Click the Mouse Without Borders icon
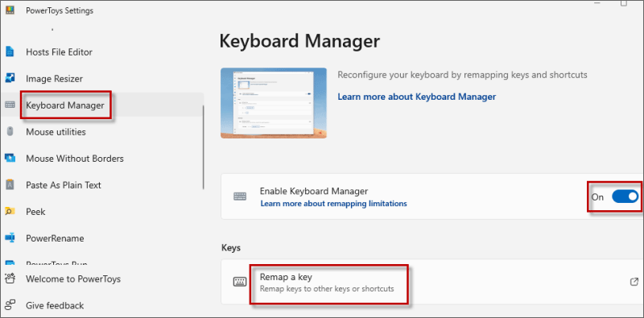Image resolution: width=644 pixels, height=318 pixels. tap(10, 158)
